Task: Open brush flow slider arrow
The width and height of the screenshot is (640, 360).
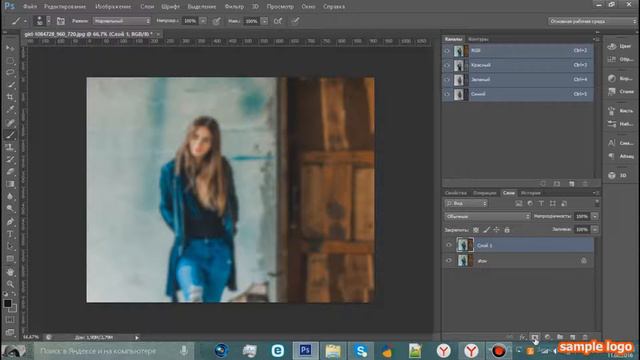Action: pos(264,21)
